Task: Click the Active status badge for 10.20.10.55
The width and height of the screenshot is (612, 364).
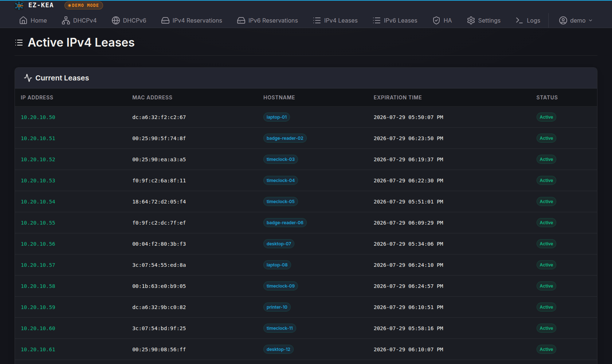Action: [x=546, y=223]
